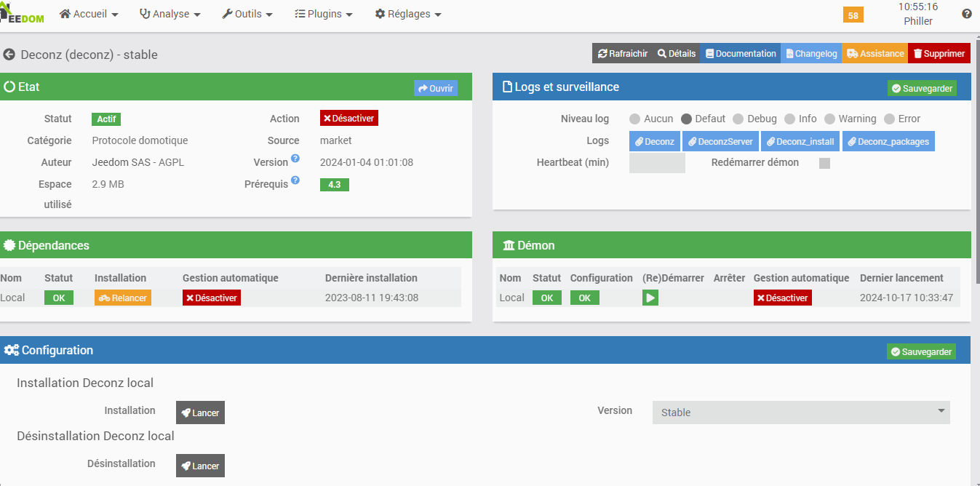Click the Démon Statut OK badge
The image size is (980, 486).
547,298
